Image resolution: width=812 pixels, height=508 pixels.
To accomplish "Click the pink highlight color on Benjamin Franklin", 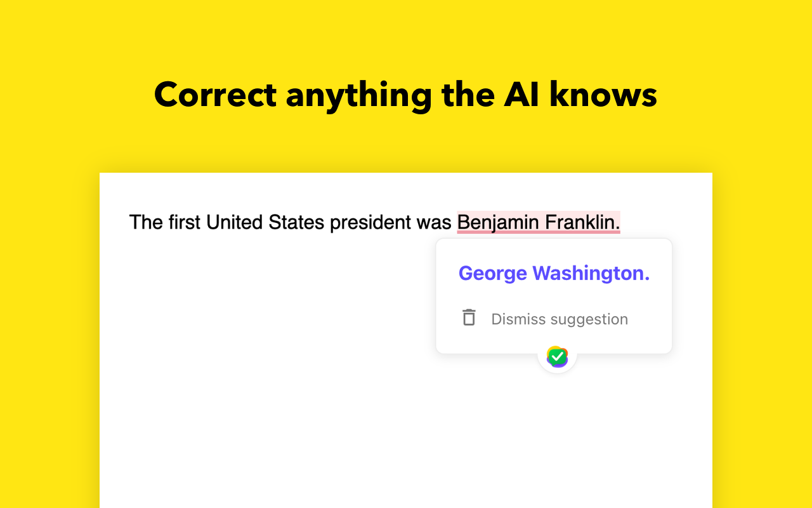I will 538,222.
